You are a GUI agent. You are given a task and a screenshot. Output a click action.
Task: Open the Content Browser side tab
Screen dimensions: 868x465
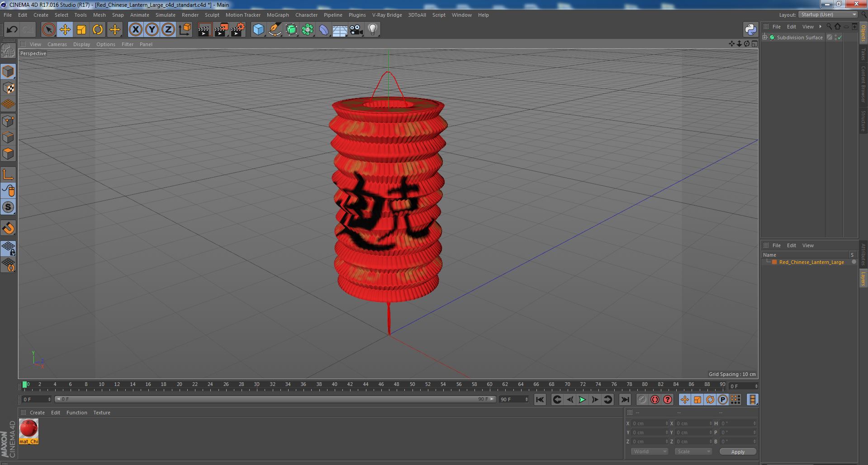(x=863, y=84)
